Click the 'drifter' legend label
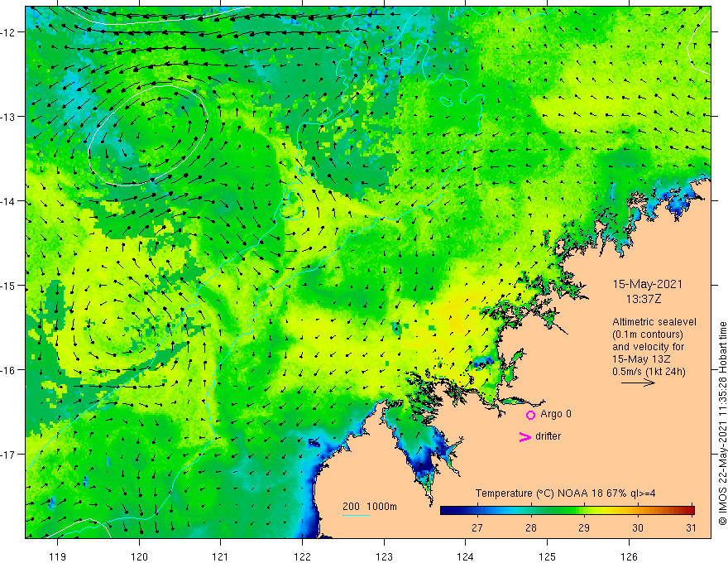Image resolution: width=728 pixels, height=563 pixels. tap(548, 436)
